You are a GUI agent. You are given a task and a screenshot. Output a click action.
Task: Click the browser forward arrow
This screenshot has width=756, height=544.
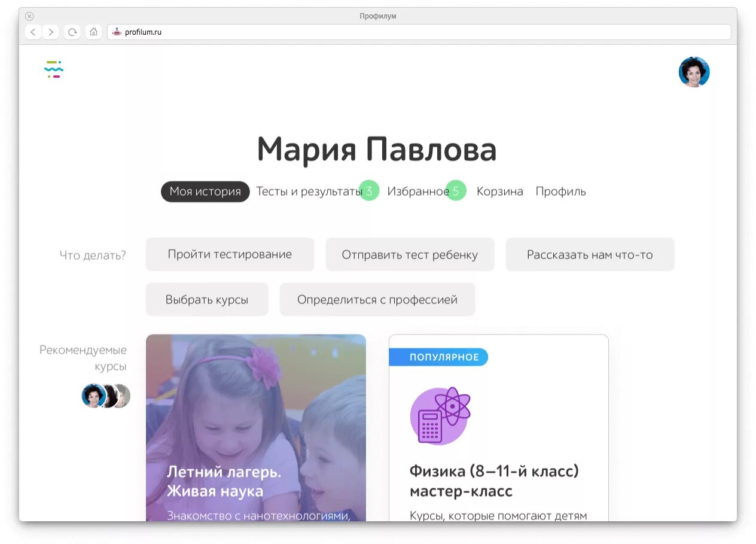51,32
